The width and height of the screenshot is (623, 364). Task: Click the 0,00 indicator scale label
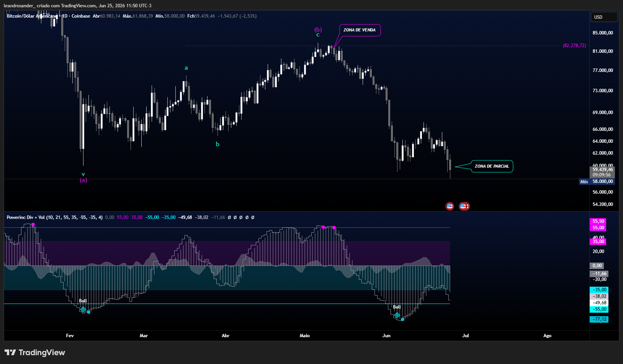click(x=597, y=266)
